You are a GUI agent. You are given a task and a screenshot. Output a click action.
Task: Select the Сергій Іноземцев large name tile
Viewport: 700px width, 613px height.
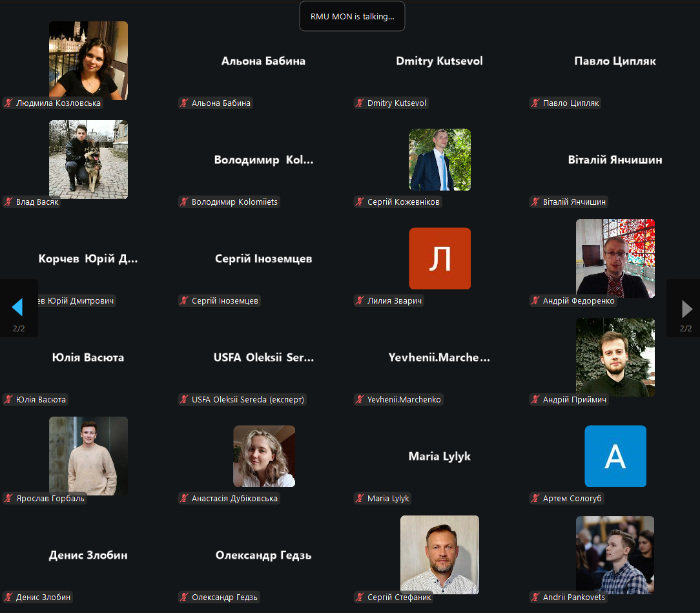[x=263, y=259]
